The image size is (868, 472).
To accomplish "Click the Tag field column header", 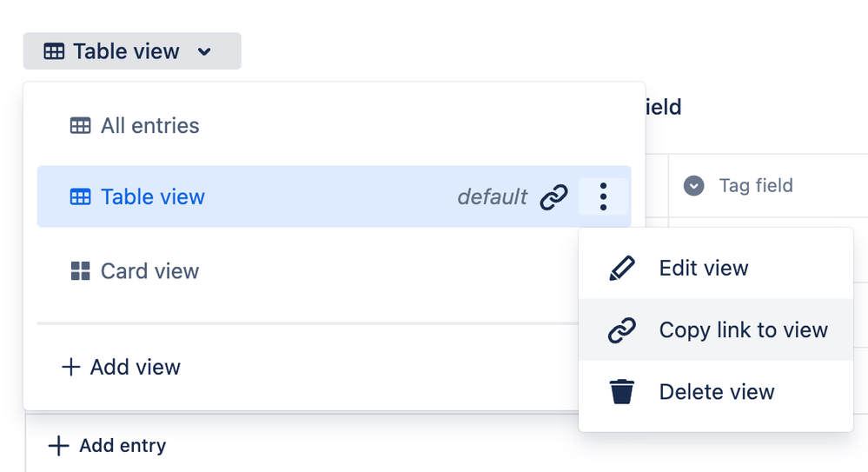I will [755, 185].
